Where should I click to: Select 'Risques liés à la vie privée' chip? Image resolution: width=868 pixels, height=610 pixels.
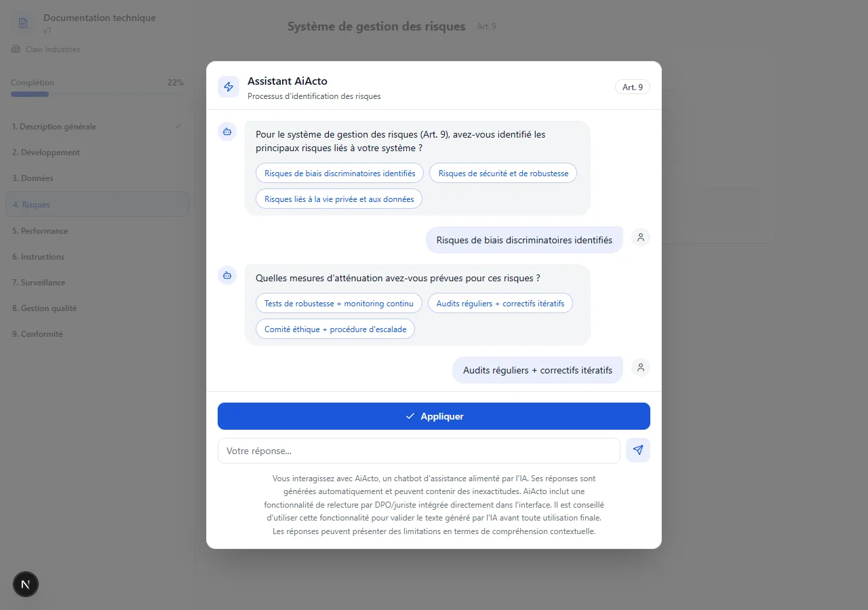point(339,199)
